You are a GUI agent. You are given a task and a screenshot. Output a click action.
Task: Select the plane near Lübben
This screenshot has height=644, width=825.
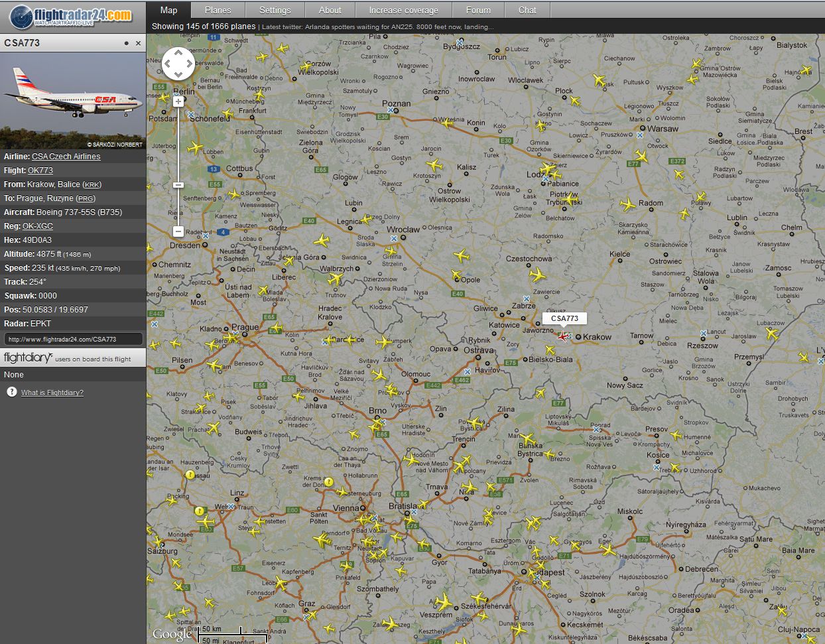pyautogui.click(x=196, y=147)
